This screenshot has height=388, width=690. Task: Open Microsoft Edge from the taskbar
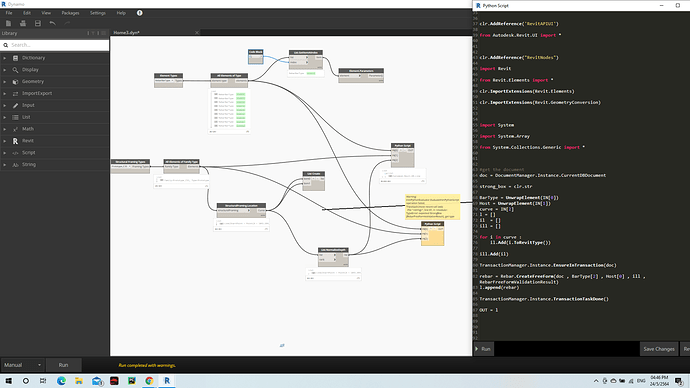(61, 381)
